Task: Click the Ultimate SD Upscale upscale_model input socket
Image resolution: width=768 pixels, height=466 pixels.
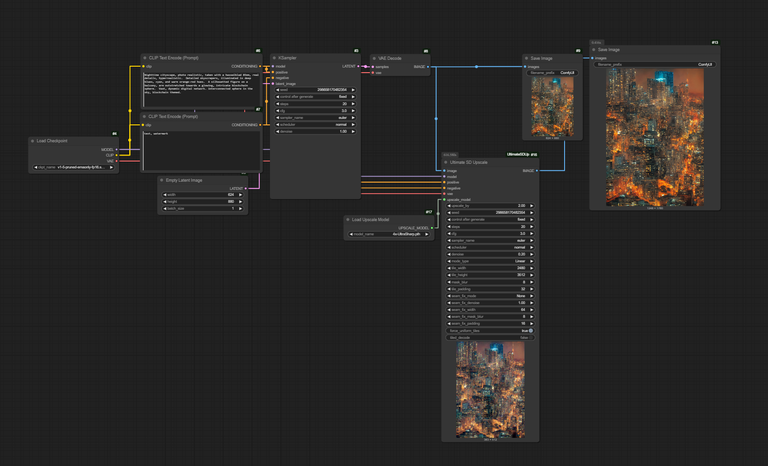Action: pyautogui.click(x=444, y=200)
